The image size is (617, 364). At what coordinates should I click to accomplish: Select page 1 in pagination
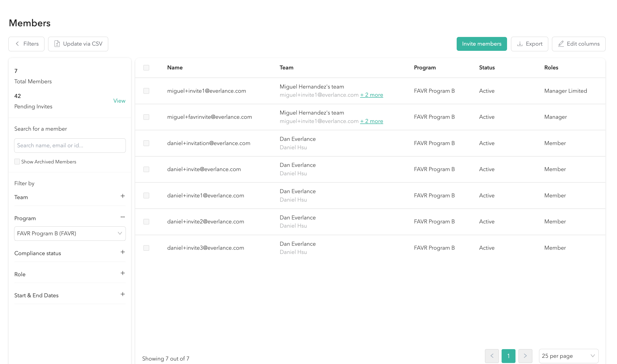click(508, 356)
